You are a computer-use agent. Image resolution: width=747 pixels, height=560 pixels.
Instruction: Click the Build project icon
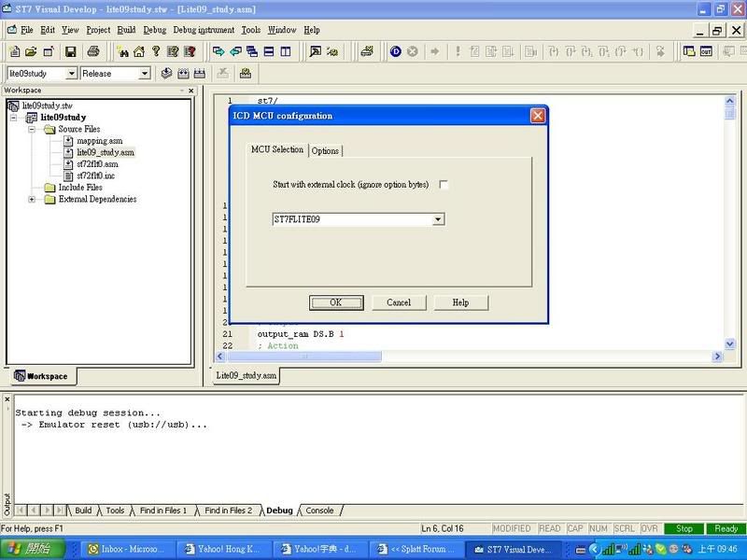click(x=183, y=74)
